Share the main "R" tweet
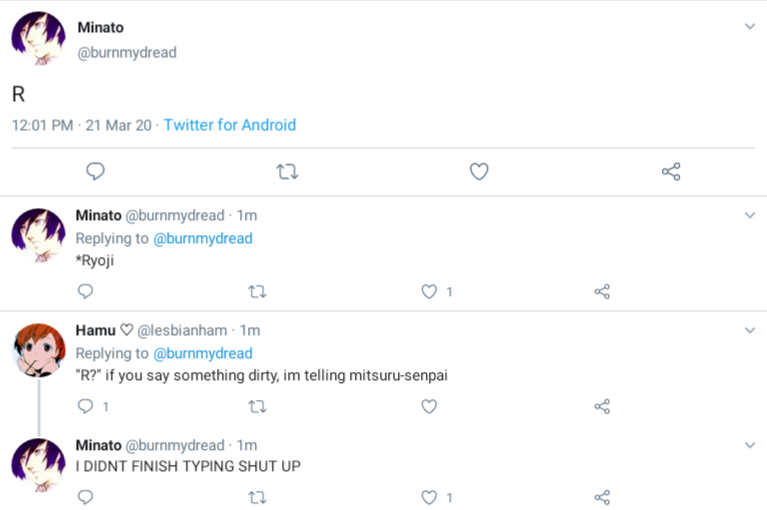Image resolution: width=767 pixels, height=510 pixels. pos(671,172)
